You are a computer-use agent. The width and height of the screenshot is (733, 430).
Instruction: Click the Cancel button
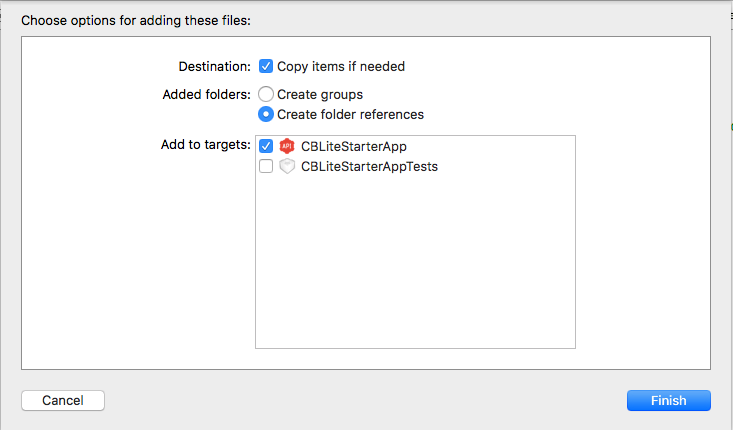(x=63, y=401)
